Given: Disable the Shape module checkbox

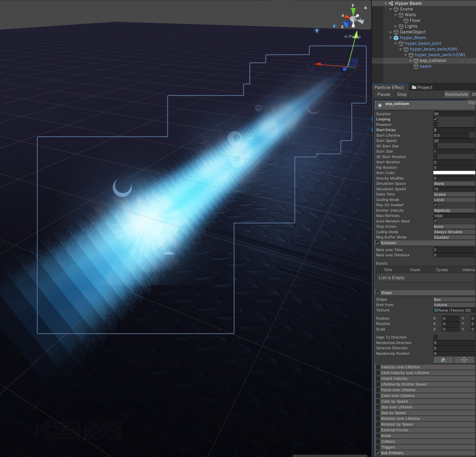Looking at the screenshot, I should [378, 293].
